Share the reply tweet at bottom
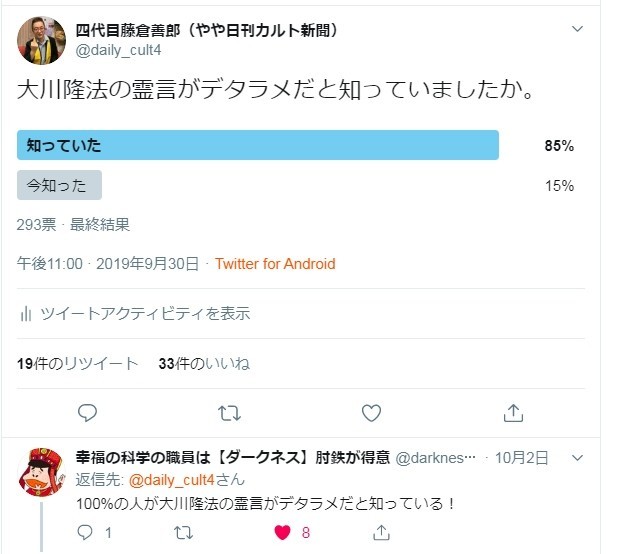Screen dimensions: 618x554 pyautogui.click(x=381, y=533)
